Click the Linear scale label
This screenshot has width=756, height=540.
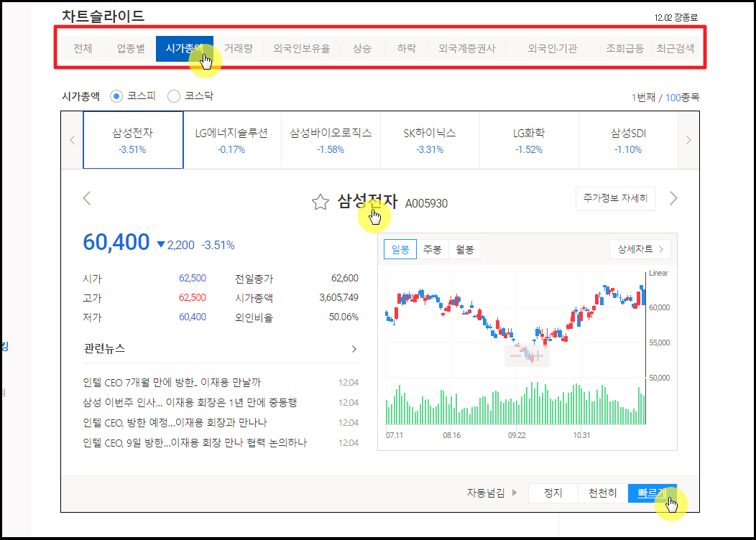pyautogui.click(x=658, y=273)
